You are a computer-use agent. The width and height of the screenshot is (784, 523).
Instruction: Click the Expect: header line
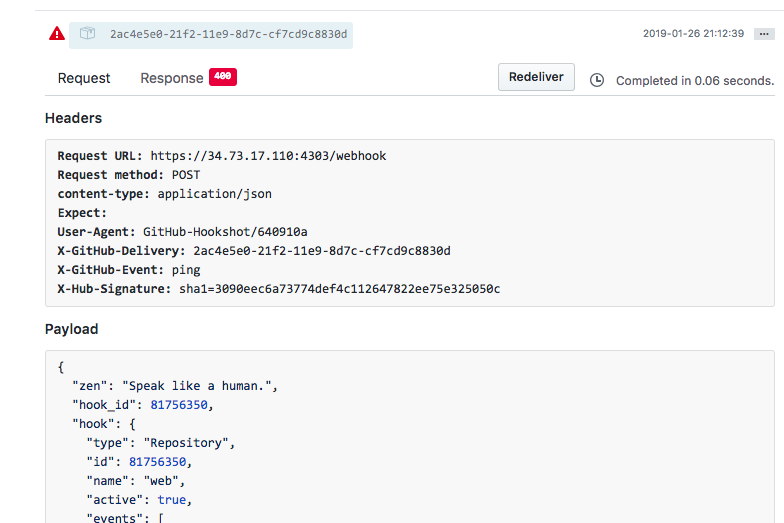pos(82,213)
